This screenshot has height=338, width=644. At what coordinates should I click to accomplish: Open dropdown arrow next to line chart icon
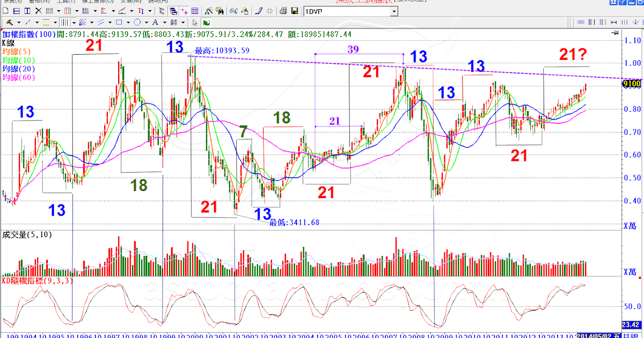[131, 11]
